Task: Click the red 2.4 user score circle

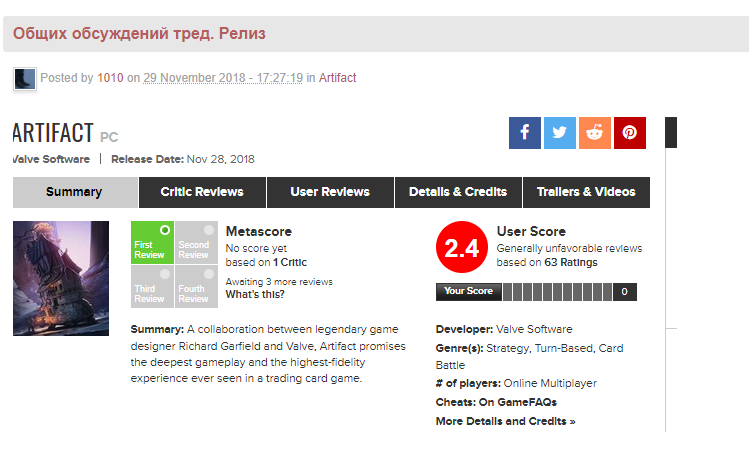Action: (462, 247)
